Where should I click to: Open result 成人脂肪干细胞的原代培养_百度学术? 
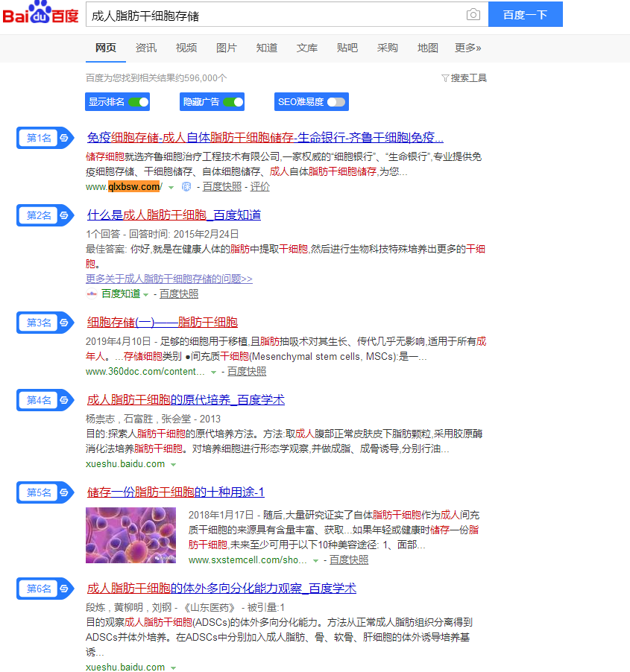(186, 400)
